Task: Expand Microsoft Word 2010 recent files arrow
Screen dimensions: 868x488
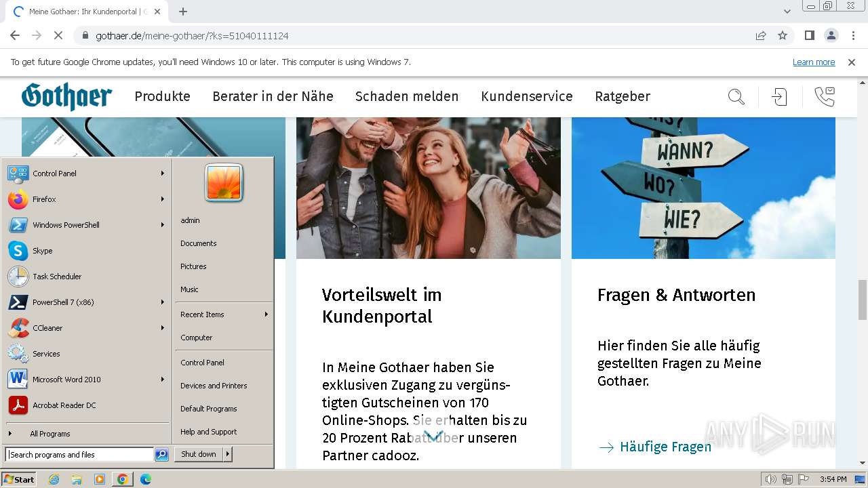Action: pos(163,380)
